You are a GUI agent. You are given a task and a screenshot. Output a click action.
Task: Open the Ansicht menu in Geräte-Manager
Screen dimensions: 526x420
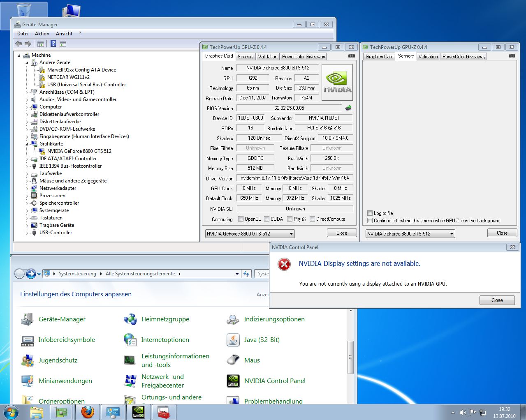pyautogui.click(x=64, y=34)
